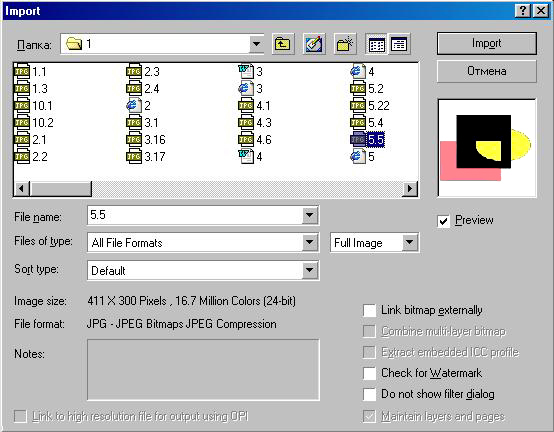554x432 pixels.
Task: Expand the Sort type dropdown
Action: [x=310, y=270]
